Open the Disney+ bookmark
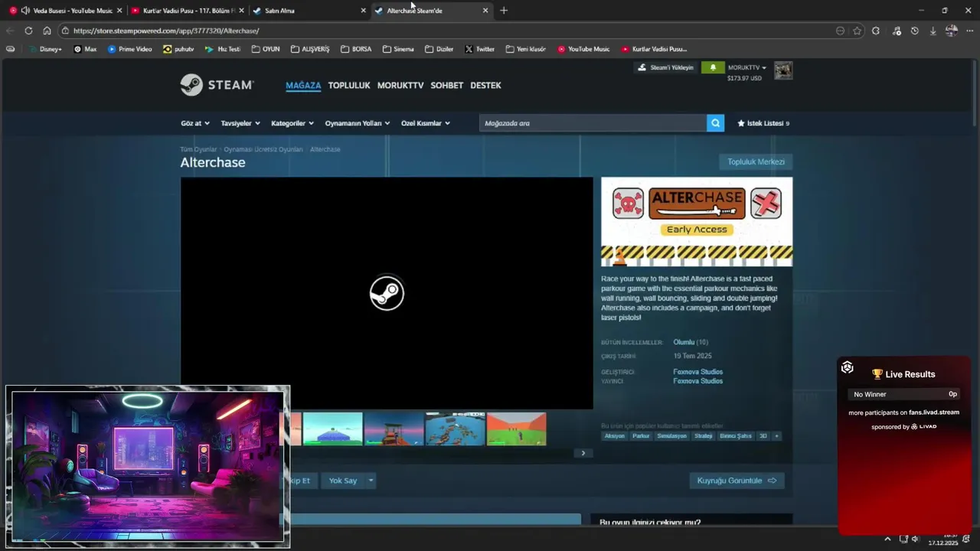 45,49
